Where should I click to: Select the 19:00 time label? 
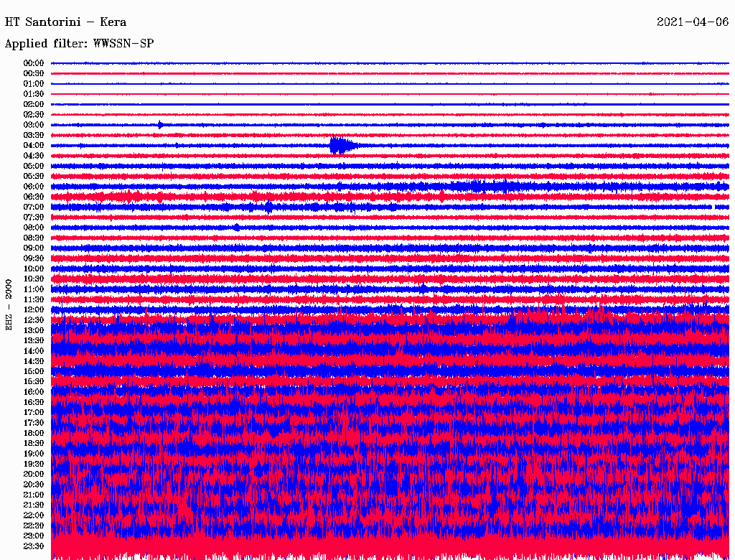(x=34, y=454)
